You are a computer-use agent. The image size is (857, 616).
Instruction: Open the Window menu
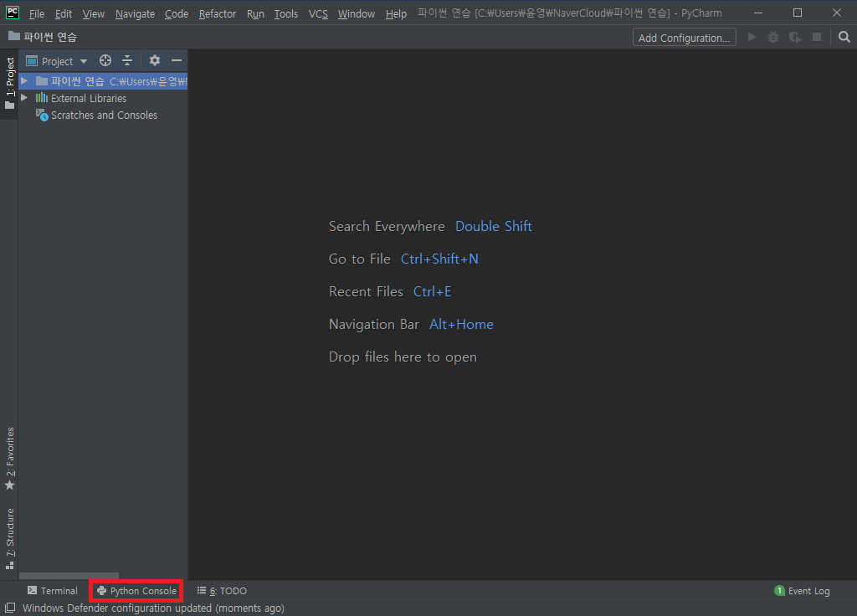point(357,13)
